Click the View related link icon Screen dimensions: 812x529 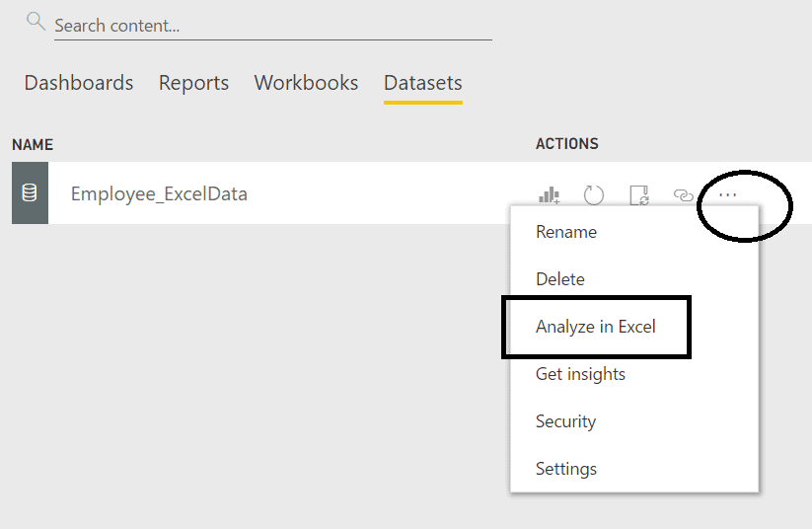point(683,195)
